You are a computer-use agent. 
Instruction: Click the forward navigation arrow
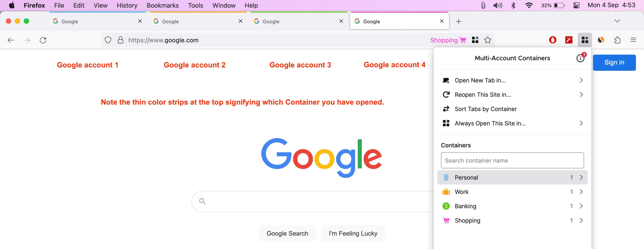27,40
